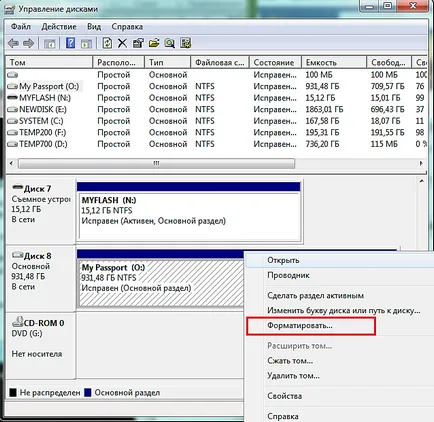This screenshot has height=422, width=434.
Task: Click the Back arrow toolbar icon
Action: (13, 43)
